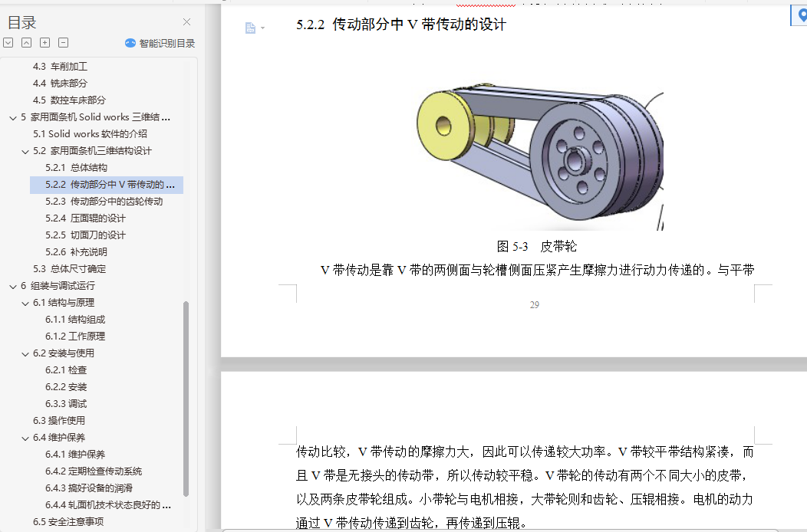This screenshot has width=807, height=532.
Task: Collapse chapter 6 组装与调试运行
Action: click(13, 287)
